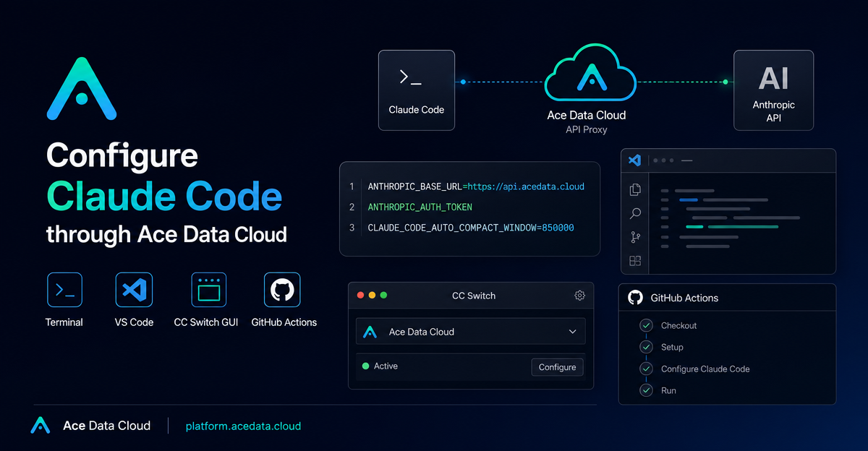
Task: Select the CC Switch GUI icon
Action: (x=208, y=291)
